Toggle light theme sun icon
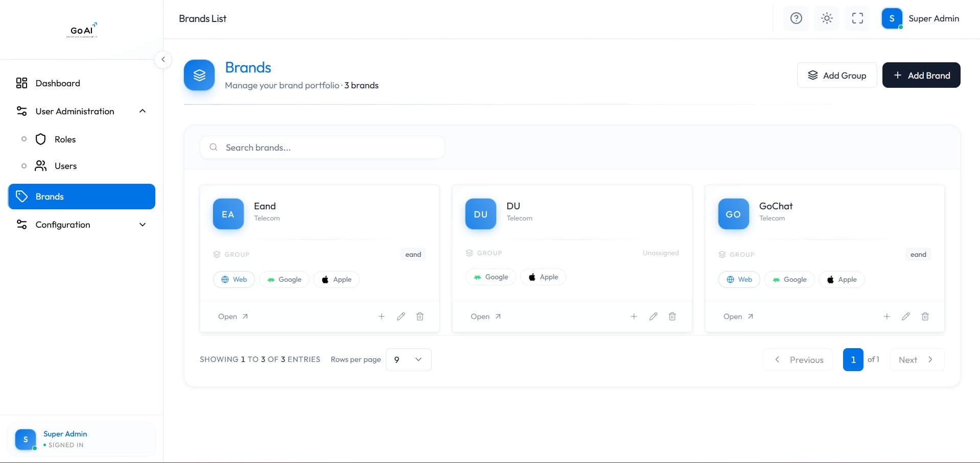The width and height of the screenshot is (980, 463). [827, 18]
